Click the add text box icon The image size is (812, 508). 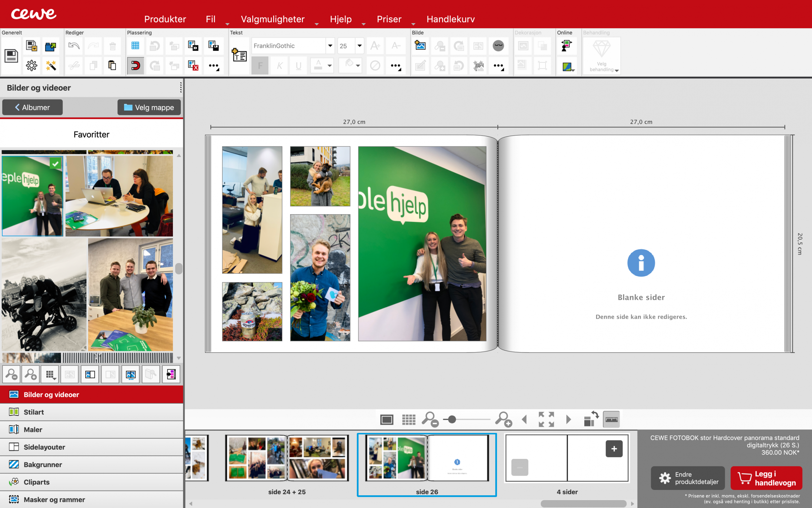point(239,55)
